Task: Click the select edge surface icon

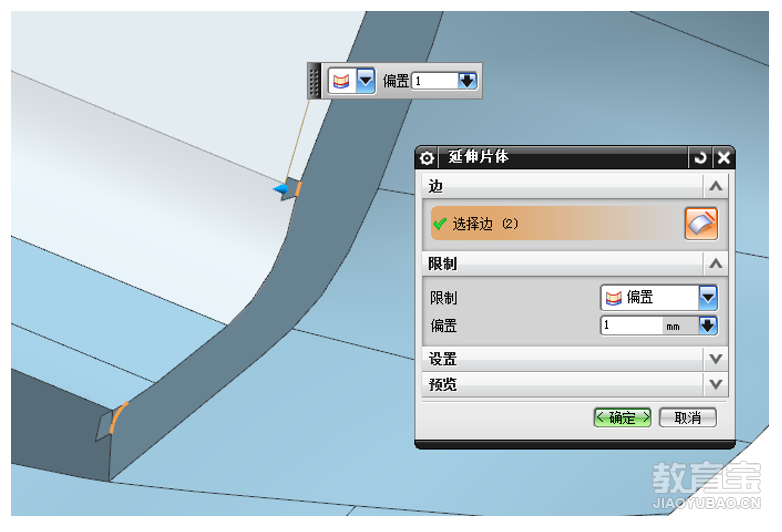Action: (701, 224)
